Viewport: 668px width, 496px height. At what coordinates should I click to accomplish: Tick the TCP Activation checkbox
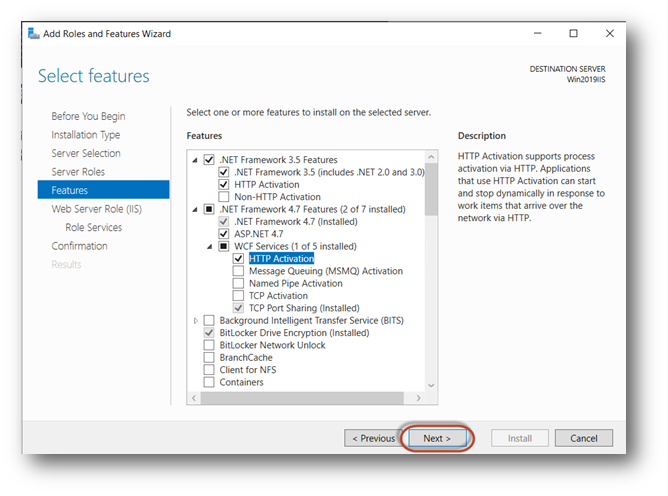238,296
